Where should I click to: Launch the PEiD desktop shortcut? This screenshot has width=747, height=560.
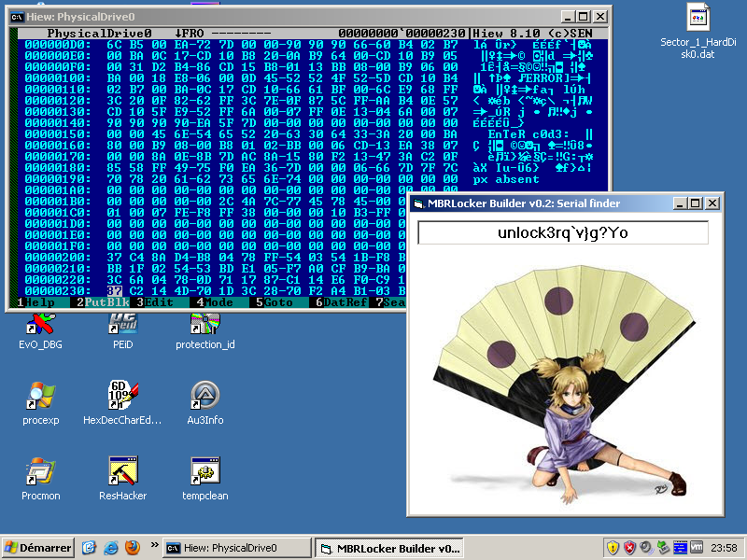point(123,331)
